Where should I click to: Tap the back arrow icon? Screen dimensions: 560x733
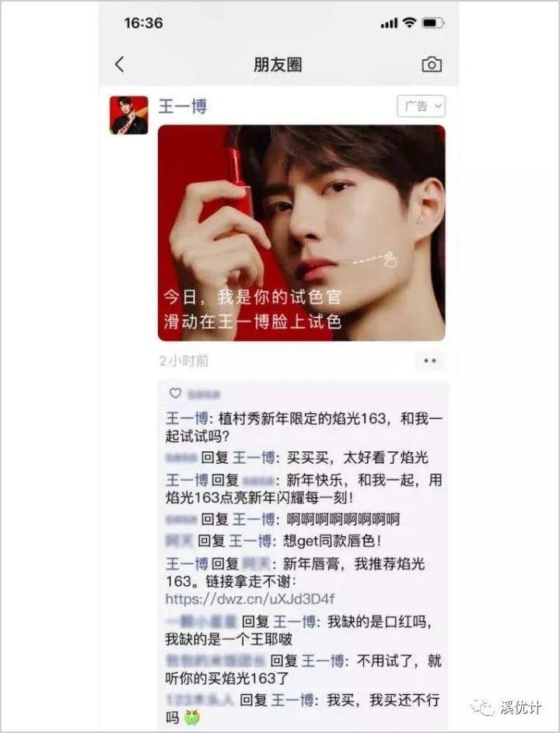click(120, 65)
